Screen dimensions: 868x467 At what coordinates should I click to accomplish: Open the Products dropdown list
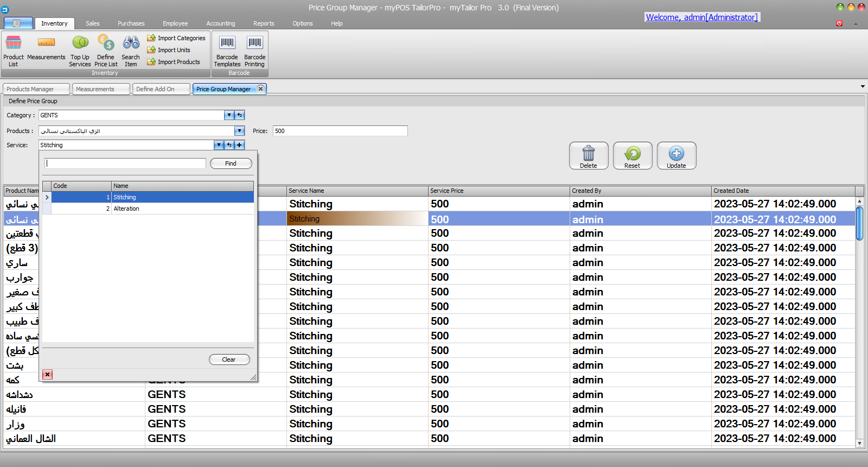pos(239,131)
